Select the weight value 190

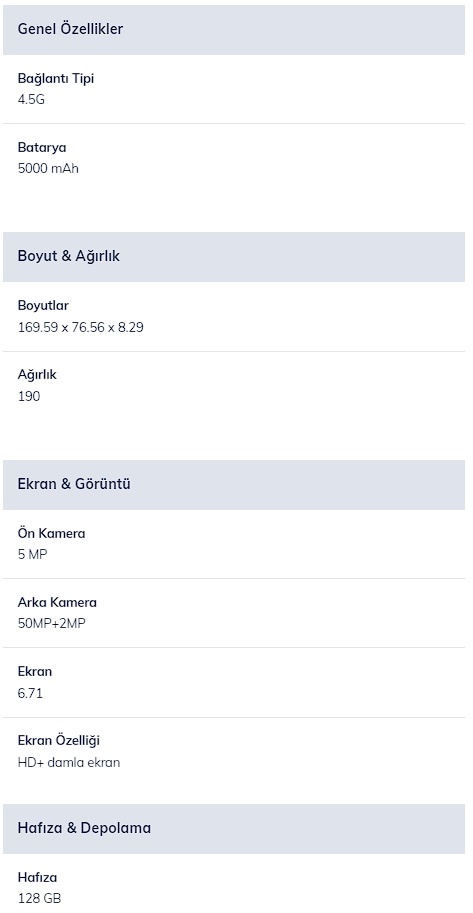point(29,397)
